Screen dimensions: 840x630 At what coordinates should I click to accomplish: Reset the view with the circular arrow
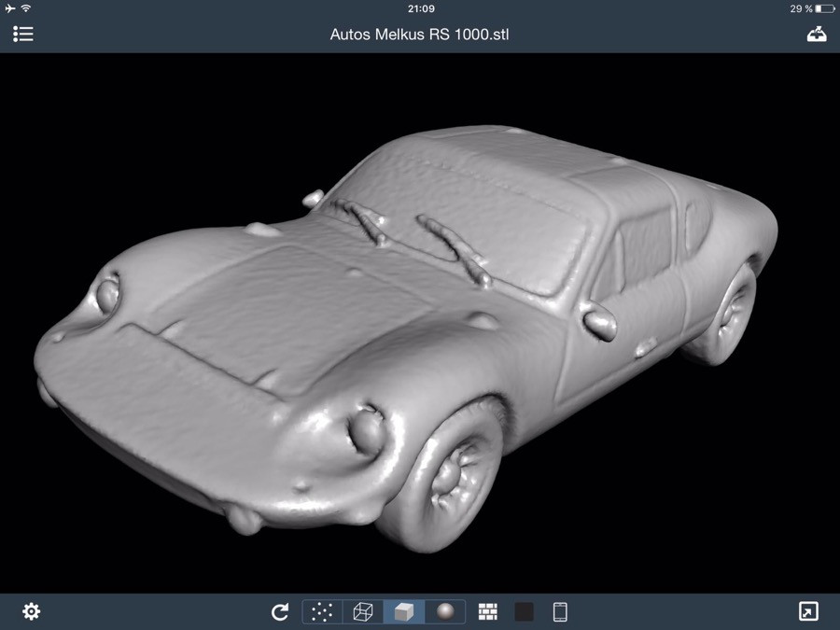(x=280, y=611)
